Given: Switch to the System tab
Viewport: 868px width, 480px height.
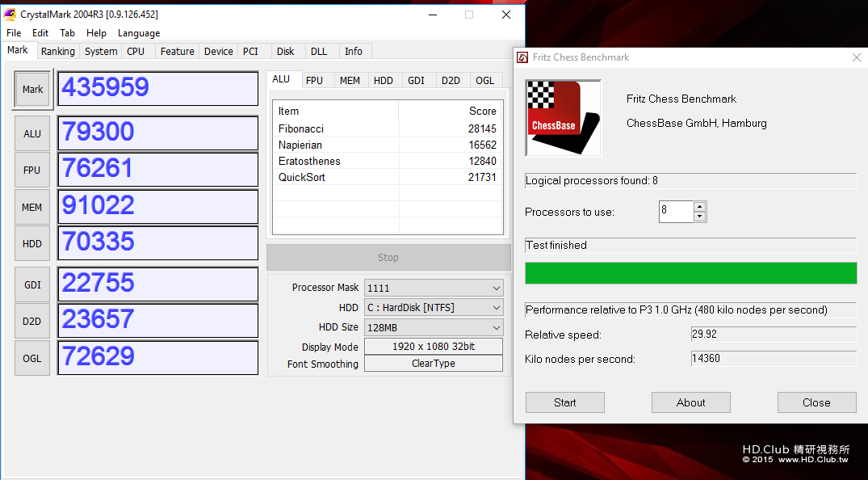Looking at the screenshot, I should 101,52.
